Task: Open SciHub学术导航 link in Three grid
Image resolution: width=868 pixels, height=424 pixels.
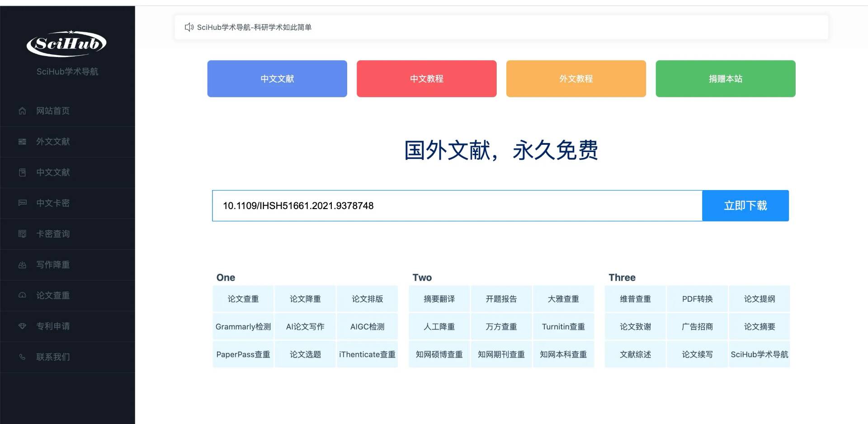Action: [x=759, y=354]
